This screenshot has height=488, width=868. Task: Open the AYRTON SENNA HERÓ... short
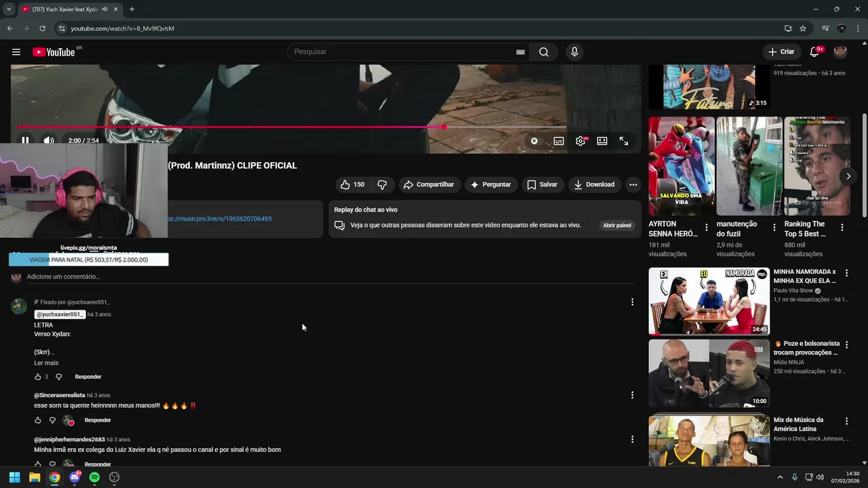coord(682,166)
